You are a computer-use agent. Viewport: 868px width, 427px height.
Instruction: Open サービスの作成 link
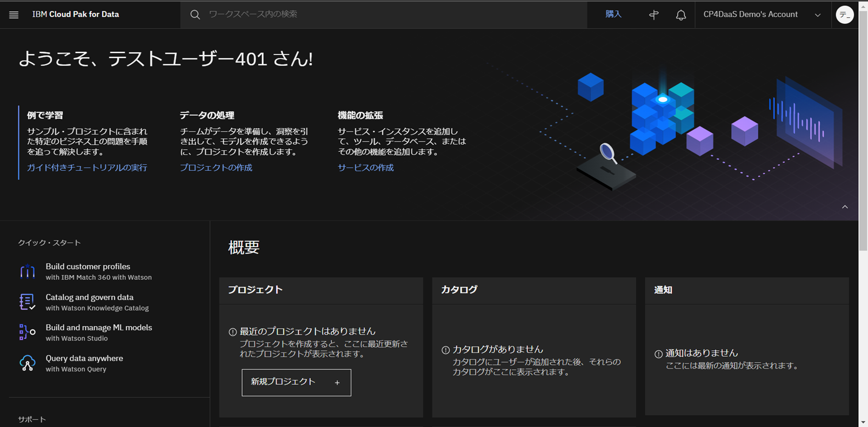tap(366, 168)
